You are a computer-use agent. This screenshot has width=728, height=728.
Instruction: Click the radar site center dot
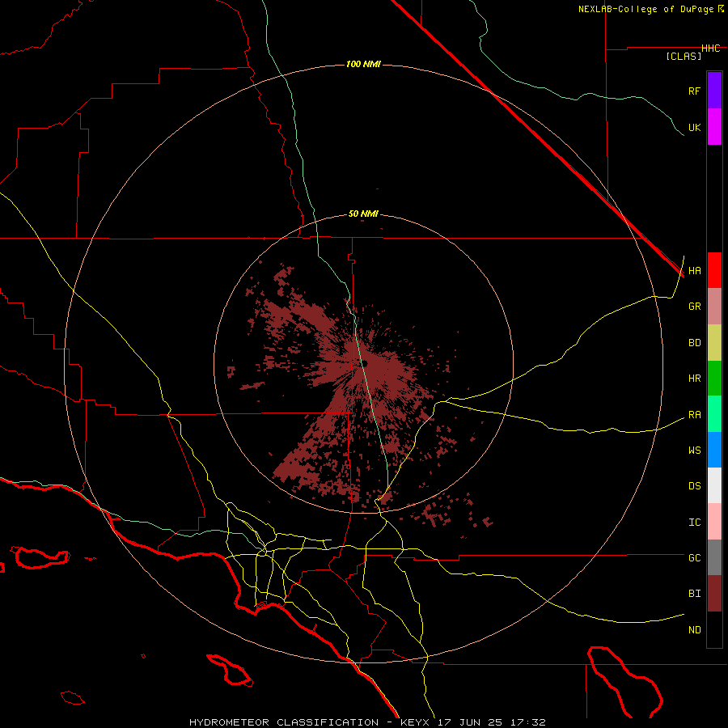click(365, 363)
